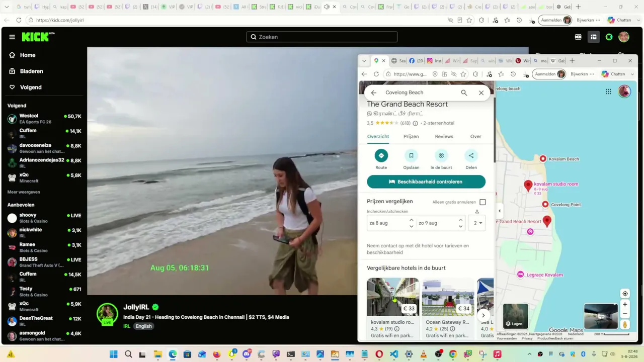Click the Delen share icon
The height and width of the screenshot is (362, 644).
tap(471, 156)
